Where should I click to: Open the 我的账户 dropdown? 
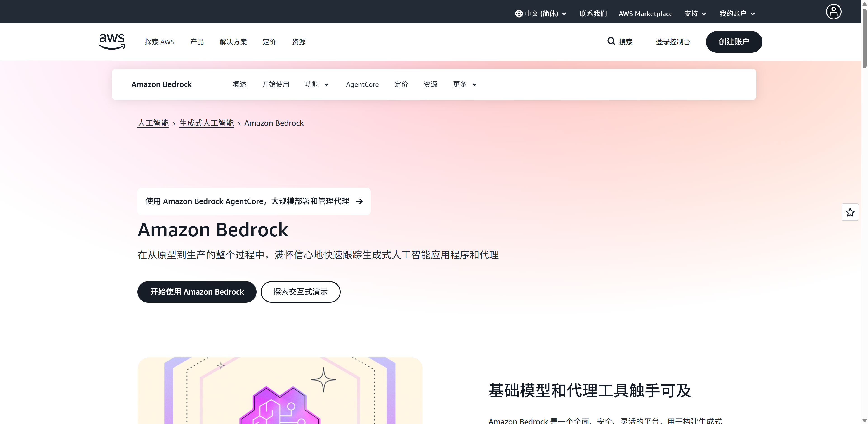[x=737, y=14]
